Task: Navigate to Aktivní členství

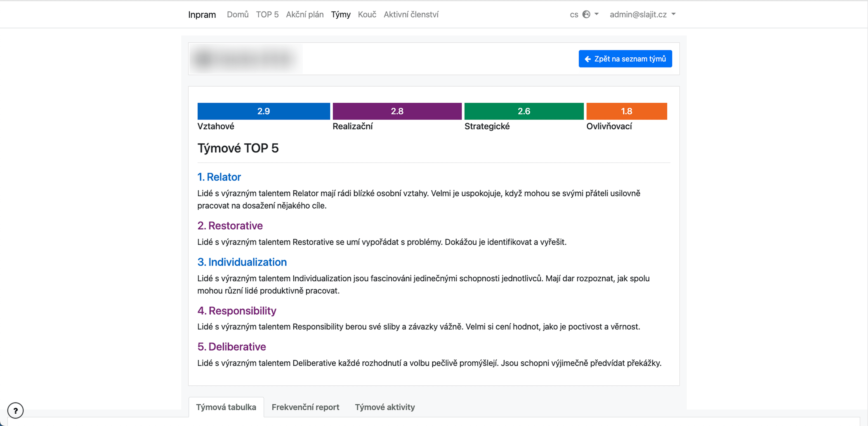Action: 411,14
